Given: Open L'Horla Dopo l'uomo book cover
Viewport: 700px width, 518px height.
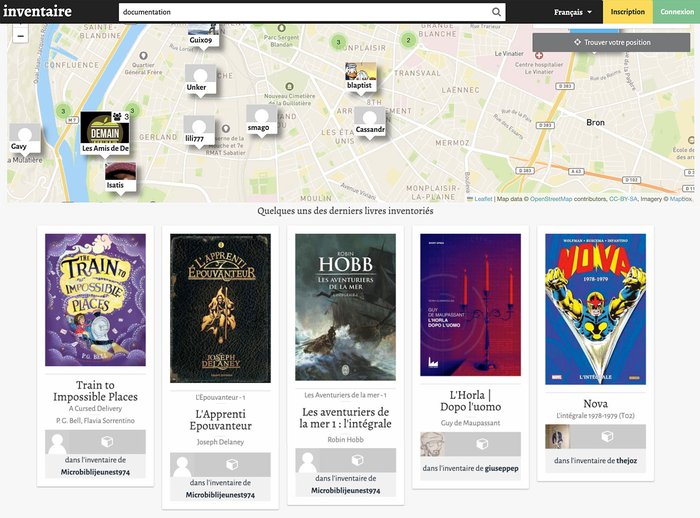Looking at the screenshot, I should point(471,305).
